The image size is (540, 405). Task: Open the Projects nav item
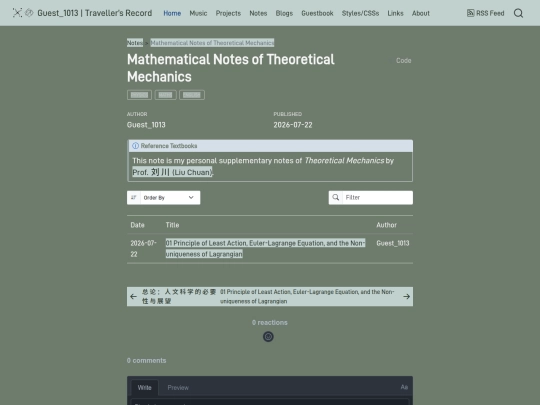click(228, 13)
